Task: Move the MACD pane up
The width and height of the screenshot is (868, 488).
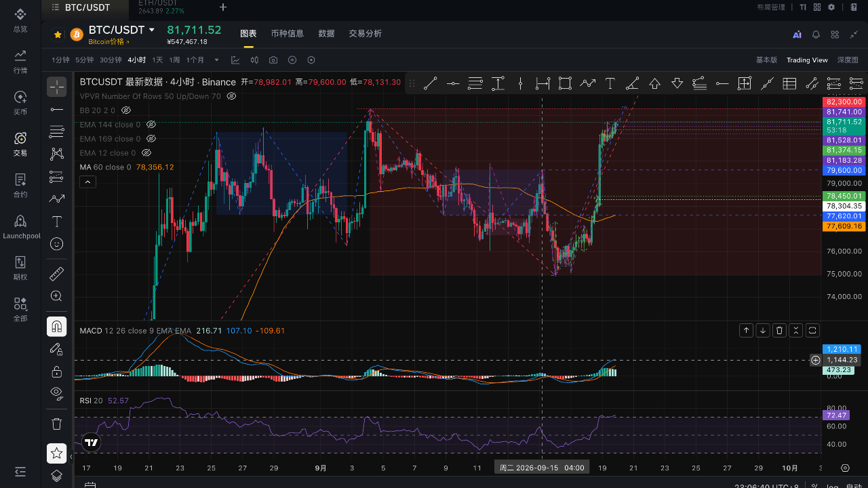Action: click(x=747, y=331)
